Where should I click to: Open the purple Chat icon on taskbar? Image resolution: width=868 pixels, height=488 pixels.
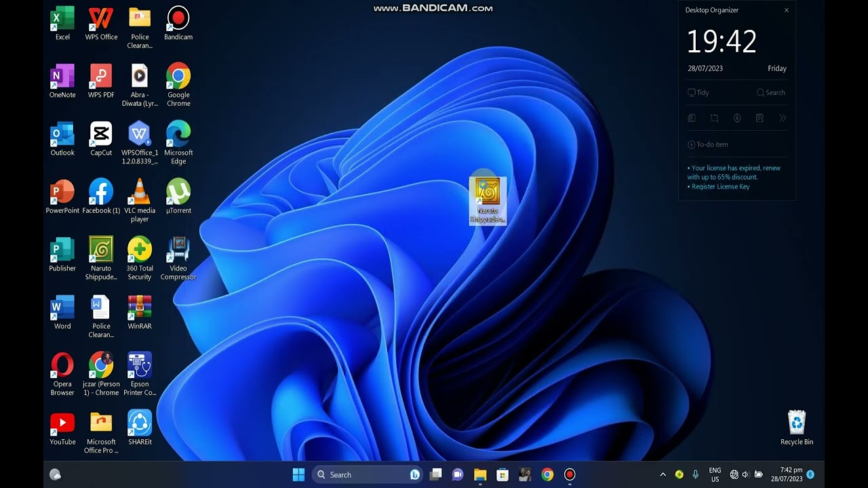(458, 474)
